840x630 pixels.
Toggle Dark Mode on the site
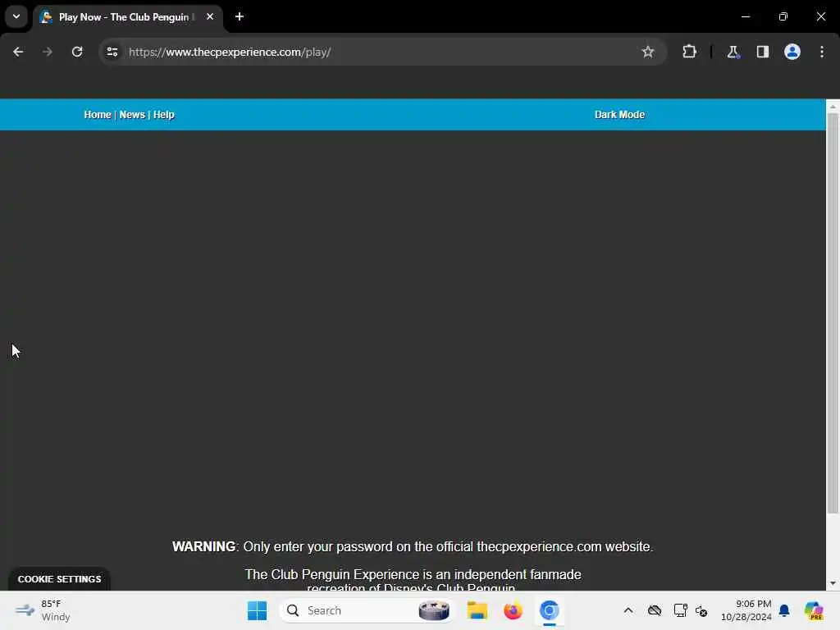[x=620, y=115]
